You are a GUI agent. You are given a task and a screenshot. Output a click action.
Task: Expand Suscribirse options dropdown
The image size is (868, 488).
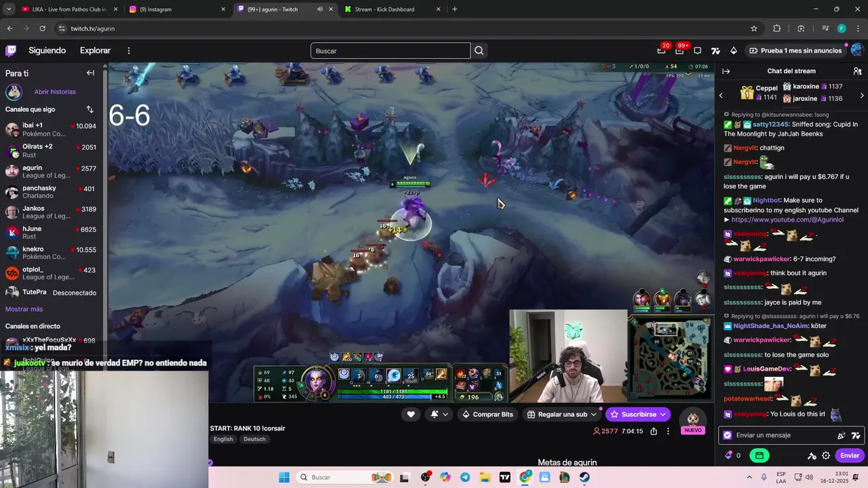click(x=663, y=414)
